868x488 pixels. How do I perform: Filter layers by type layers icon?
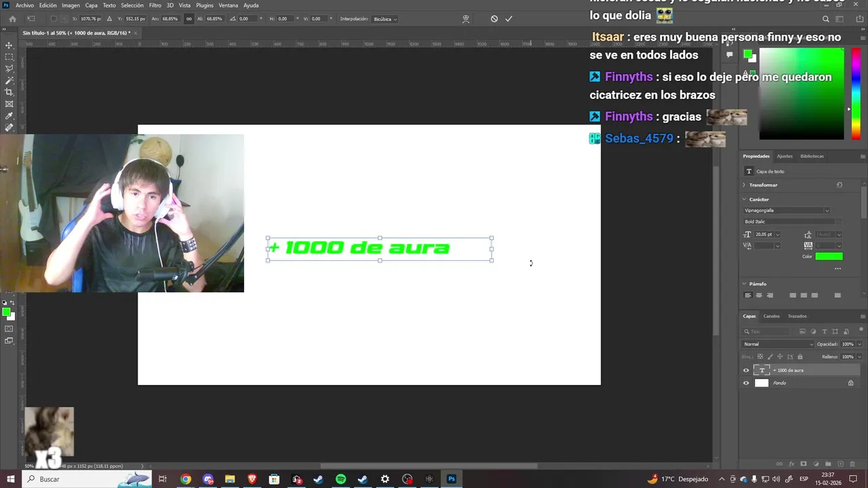[x=824, y=331]
